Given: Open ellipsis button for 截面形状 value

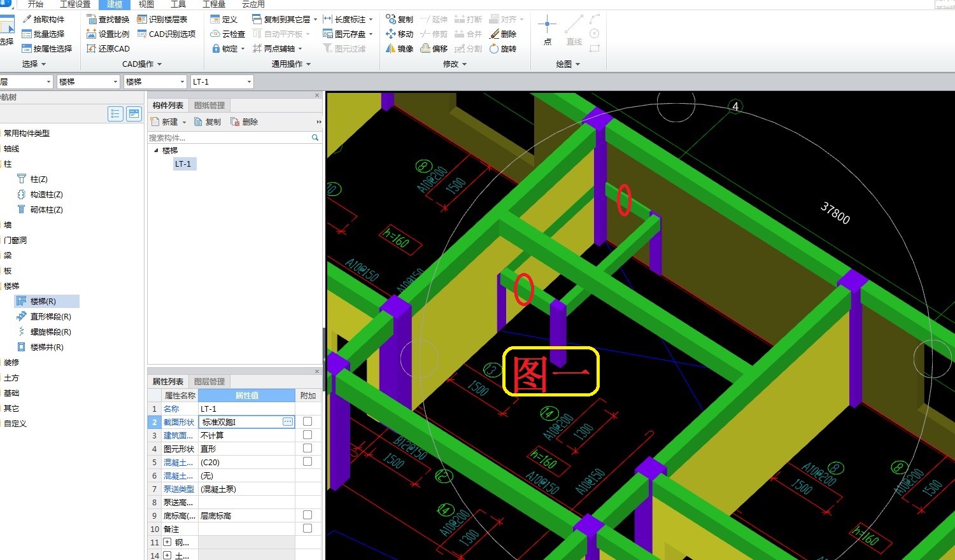Looking at the screenshot, I should (288, 422).
